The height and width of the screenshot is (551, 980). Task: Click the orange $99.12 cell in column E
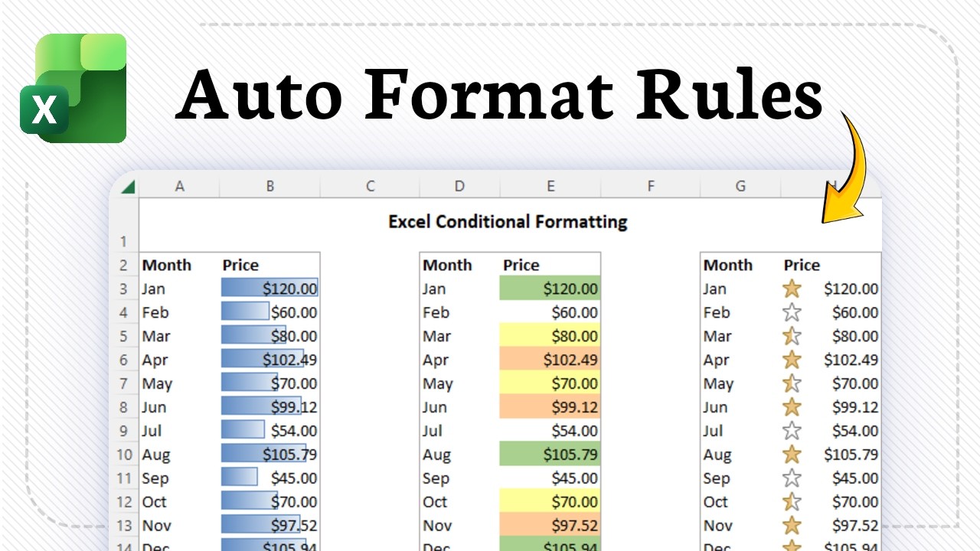pyautogui.click(x=550, y=407)
